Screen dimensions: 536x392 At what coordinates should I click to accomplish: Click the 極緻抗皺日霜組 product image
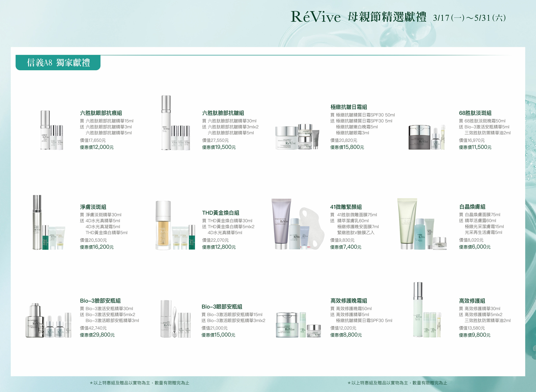(297, 137)
